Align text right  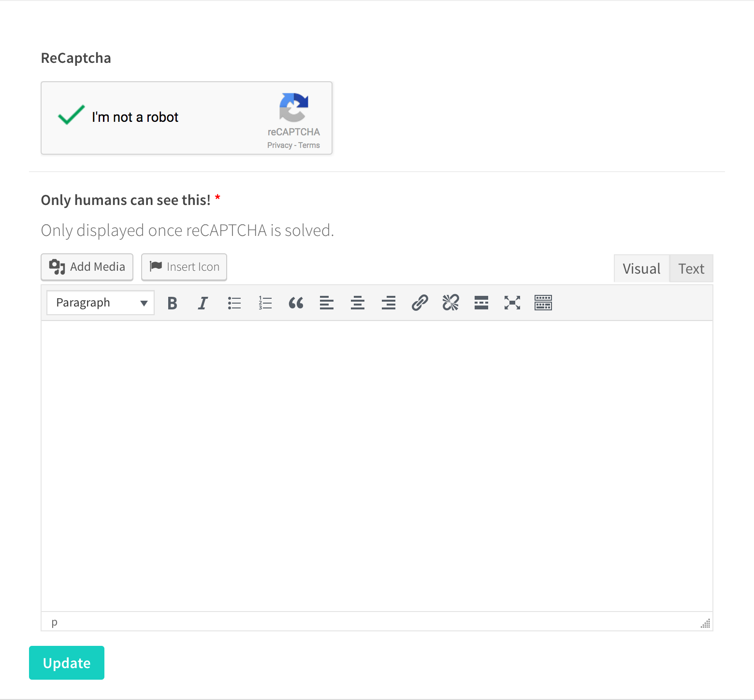[389, 303]
